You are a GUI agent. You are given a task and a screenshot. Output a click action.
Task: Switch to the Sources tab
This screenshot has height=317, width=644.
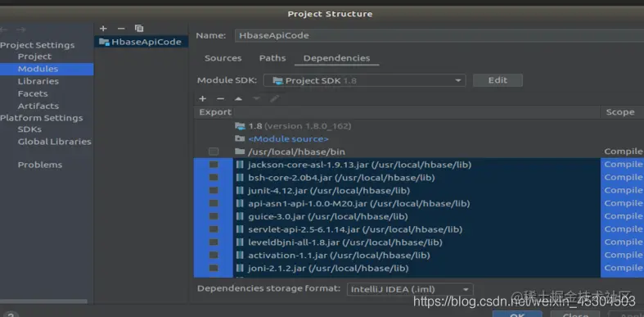coord(223,58)
